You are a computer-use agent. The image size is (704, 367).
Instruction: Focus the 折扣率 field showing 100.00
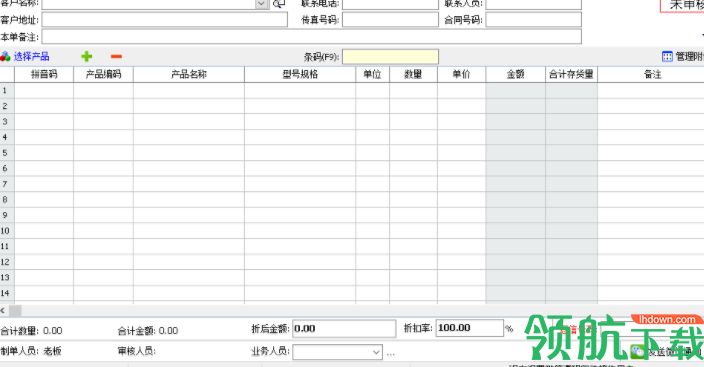tap(470, 328)
